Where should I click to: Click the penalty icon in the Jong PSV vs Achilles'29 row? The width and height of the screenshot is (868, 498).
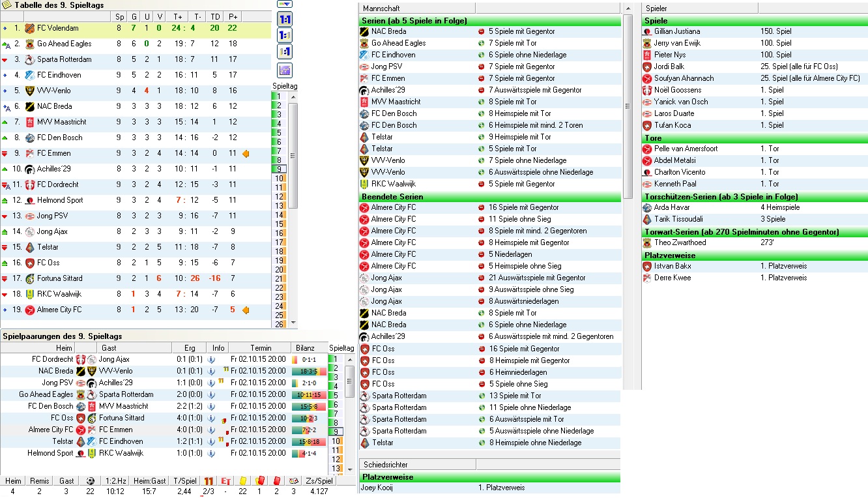[221, 381]
